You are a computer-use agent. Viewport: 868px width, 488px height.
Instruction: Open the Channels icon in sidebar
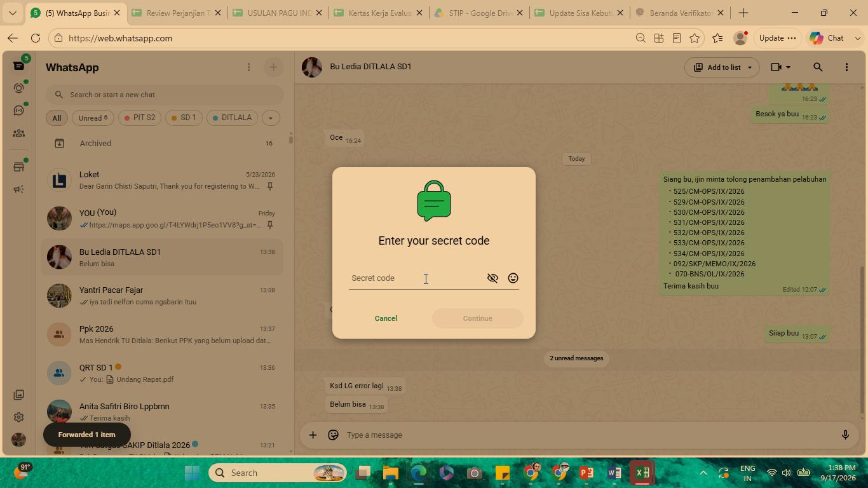(x=18, y=111)
